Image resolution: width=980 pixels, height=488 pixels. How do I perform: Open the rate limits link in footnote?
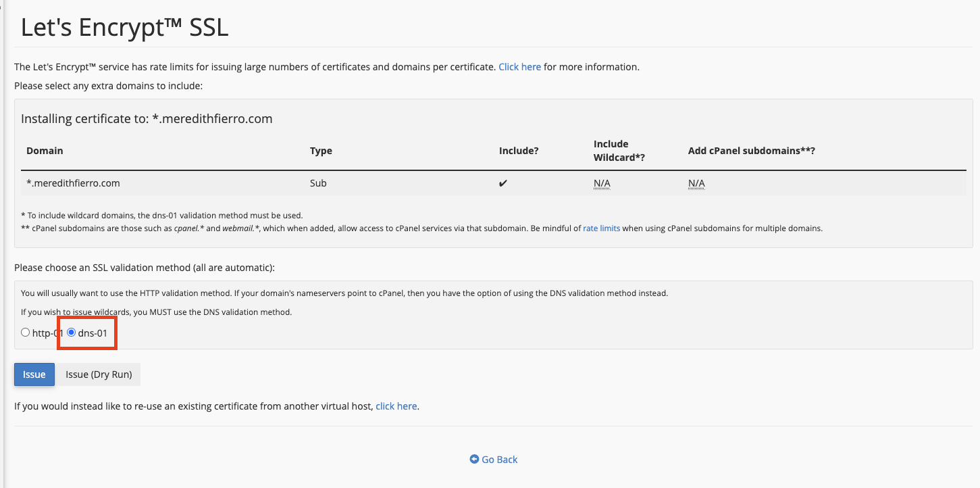(601, 228)
